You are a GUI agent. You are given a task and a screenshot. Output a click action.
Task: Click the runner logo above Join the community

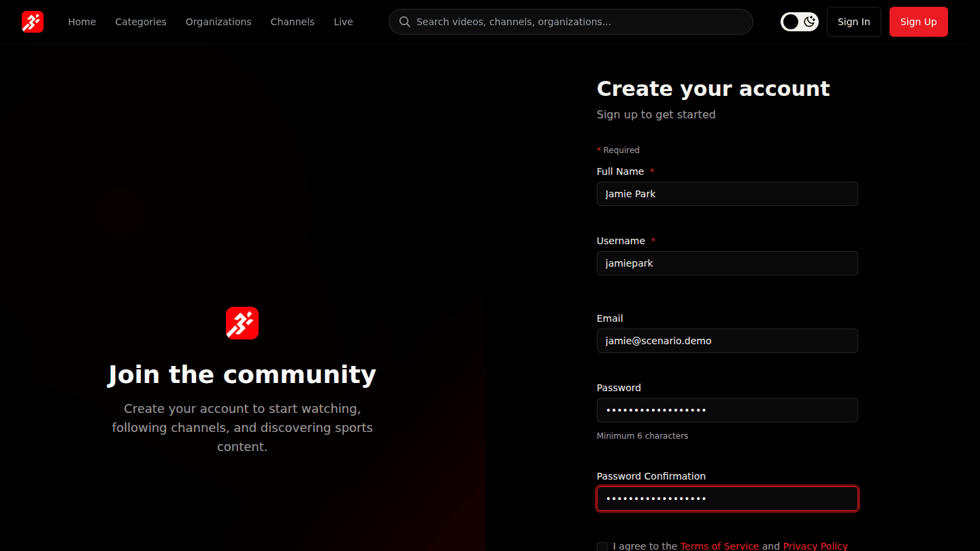click(x=242, y=323)
